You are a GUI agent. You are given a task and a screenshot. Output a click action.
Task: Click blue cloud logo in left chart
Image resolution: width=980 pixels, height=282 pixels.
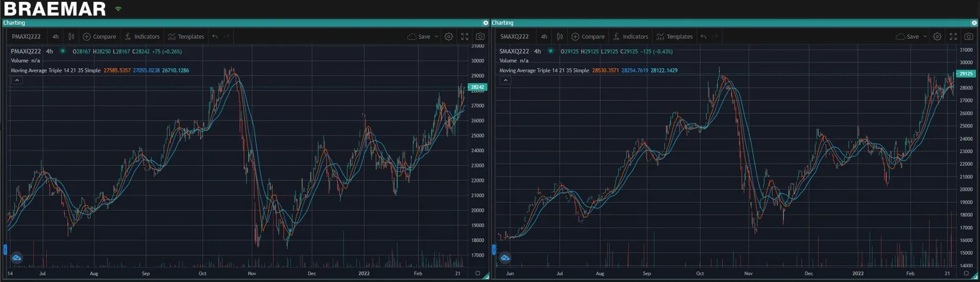click(16, 258)
